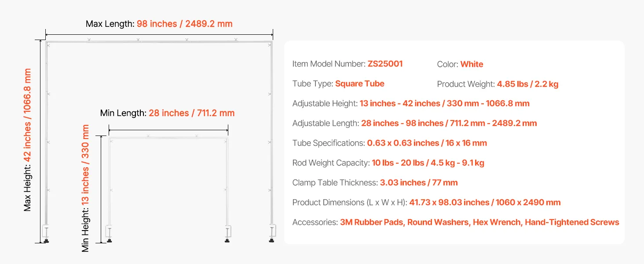Click the small frame's left table clamp

pos(108,232)
